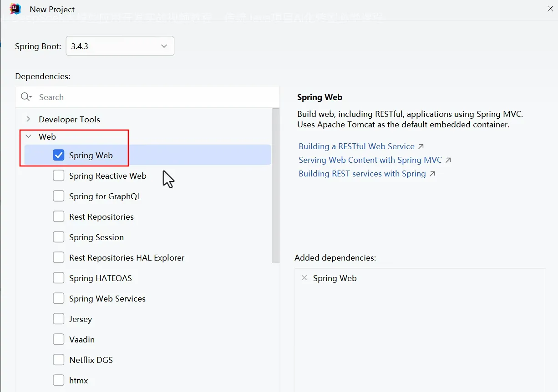Enable the Spring Reactive Web checkbox

click(59, 176)
